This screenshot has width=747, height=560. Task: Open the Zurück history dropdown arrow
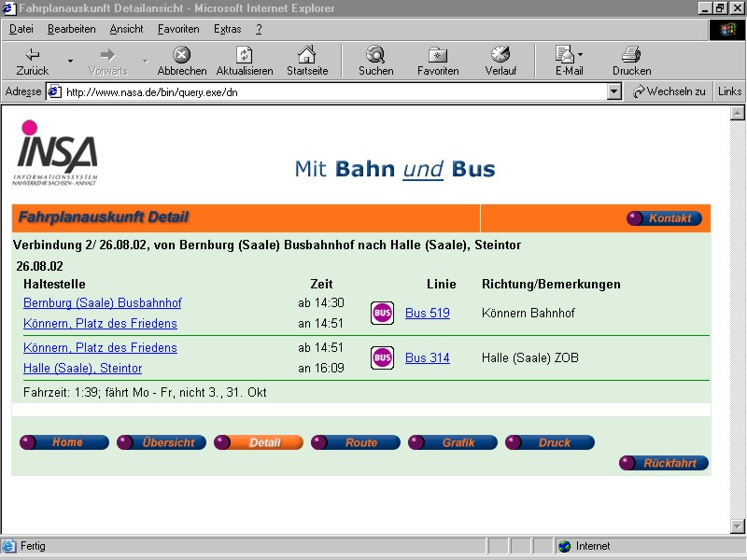[x=71, y=61]
